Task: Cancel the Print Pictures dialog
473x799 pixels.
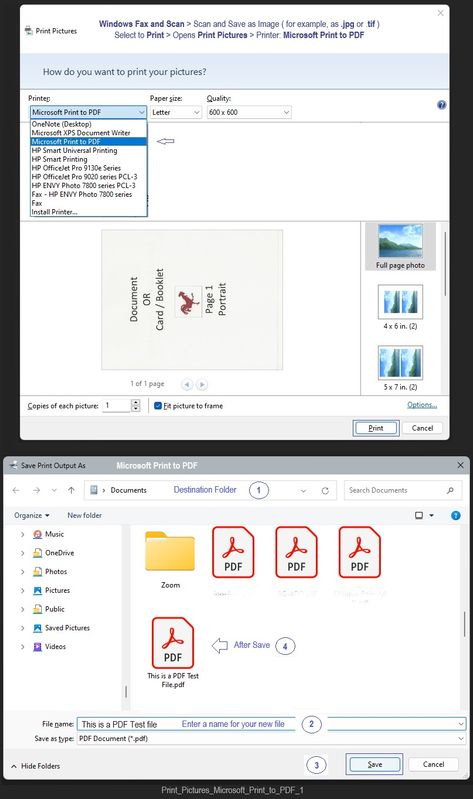Action: coord(422,428)
